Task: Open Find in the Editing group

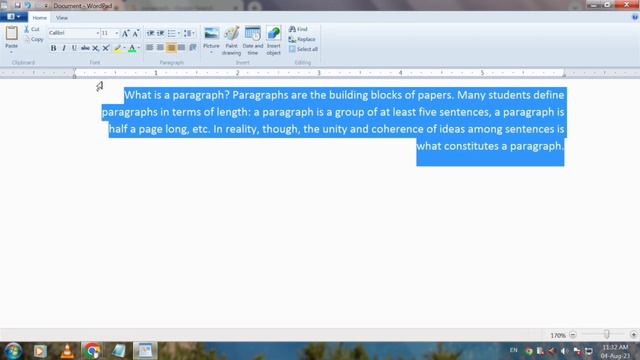Action: [x=298, y=29]
